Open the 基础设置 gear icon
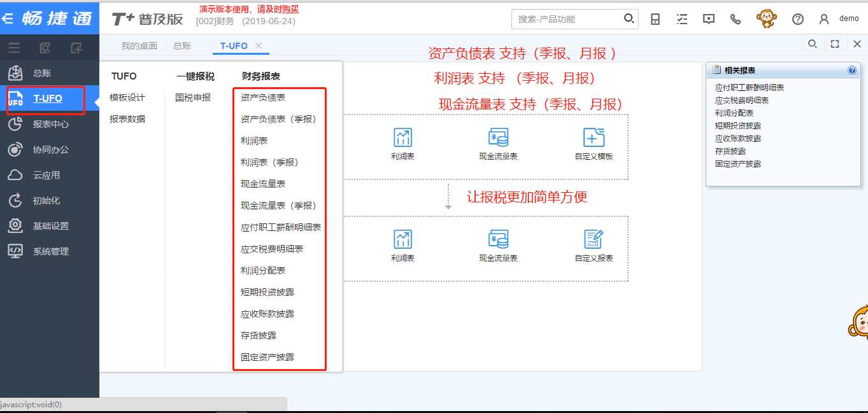 pos(15,226)
